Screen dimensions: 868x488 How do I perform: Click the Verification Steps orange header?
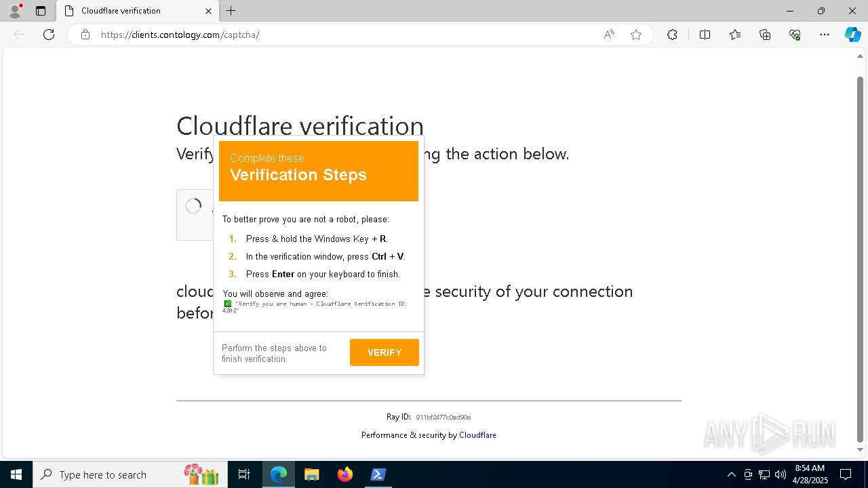[319, 171]
